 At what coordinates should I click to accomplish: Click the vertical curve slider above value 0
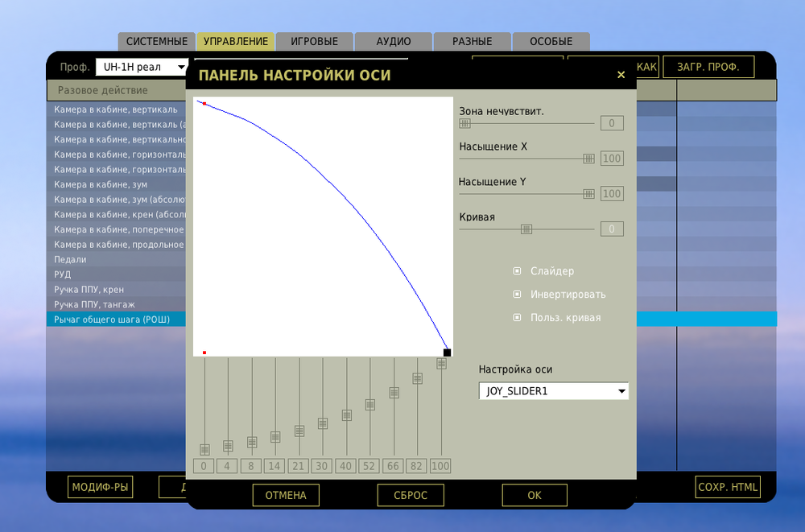pyautogui.click(x=204, y=449)
